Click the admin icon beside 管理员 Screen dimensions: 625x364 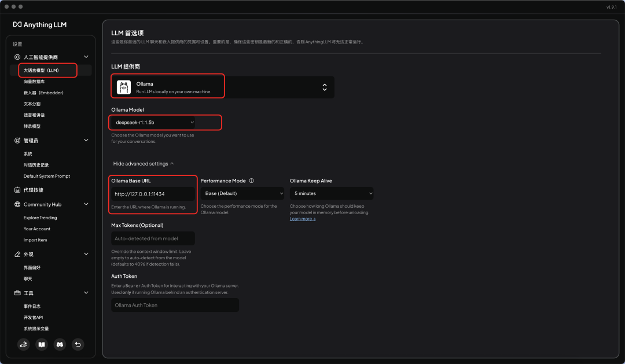pyautogui.click(x=17, y=141)
